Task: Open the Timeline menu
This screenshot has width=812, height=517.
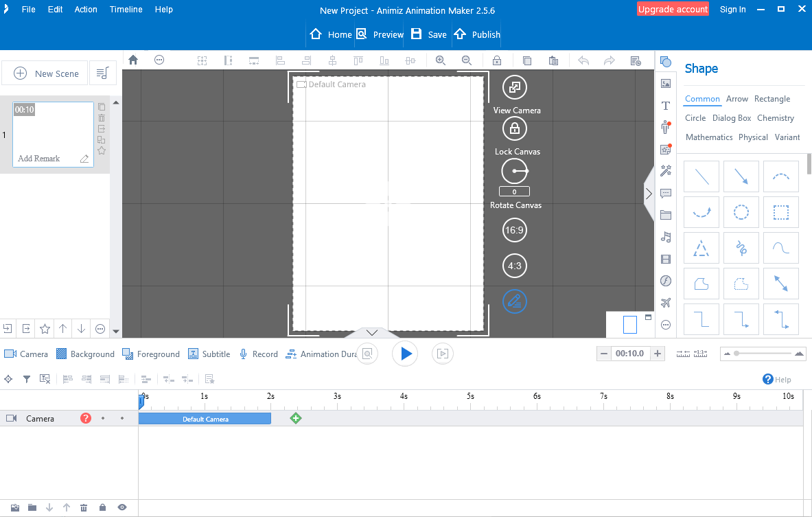Action: tap(126, 10)
